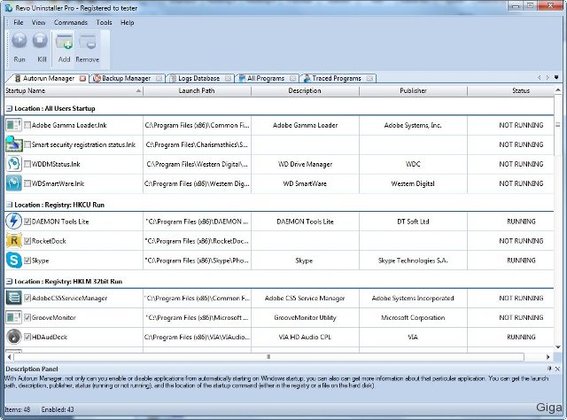Close the Traced Programs tab
Viewport: 567px width, 420px height.
[370, 78]
